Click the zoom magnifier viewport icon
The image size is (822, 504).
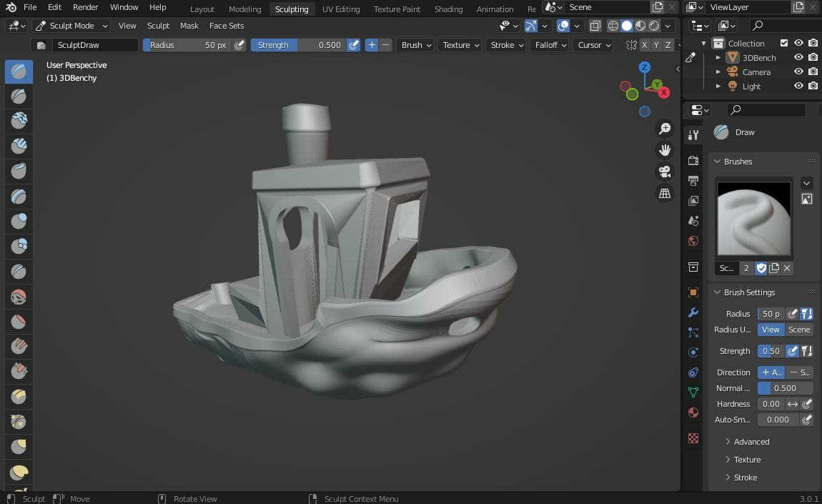tap(665, 129)
